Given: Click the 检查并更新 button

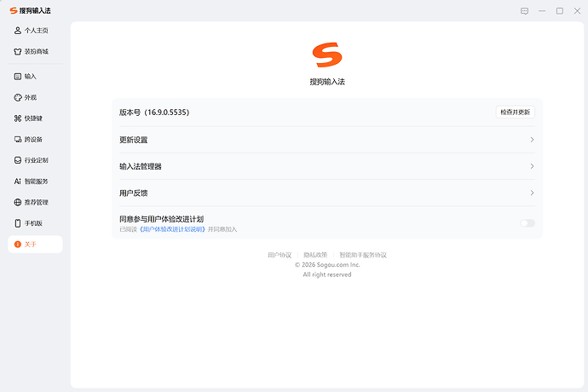Looking at the screenshot, I should click(x=516, y=112).
